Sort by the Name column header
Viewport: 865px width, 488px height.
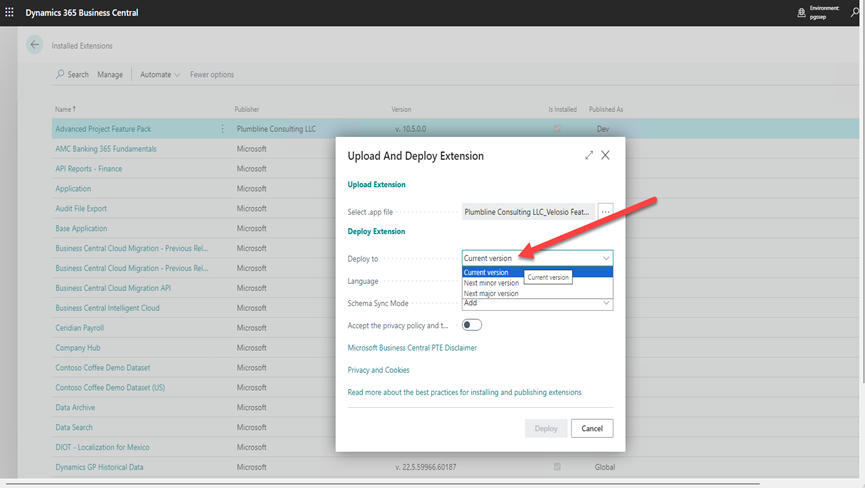tap(66, 109)
